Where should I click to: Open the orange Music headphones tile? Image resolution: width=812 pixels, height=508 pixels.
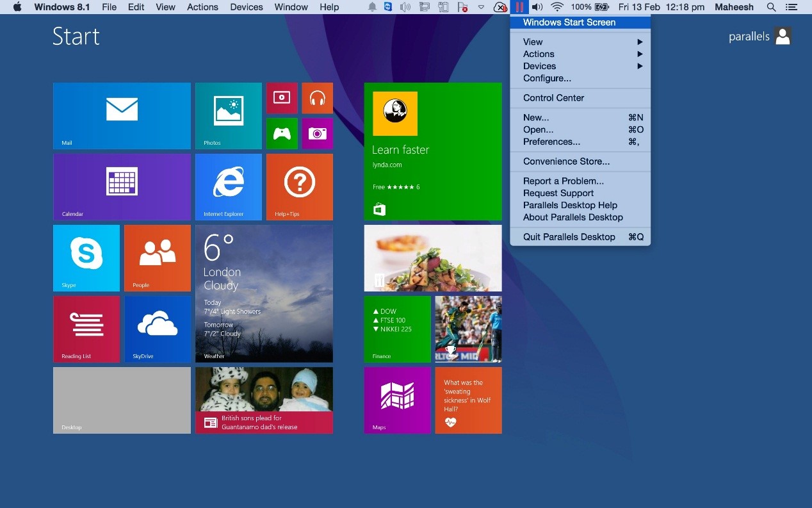(317, 98)
